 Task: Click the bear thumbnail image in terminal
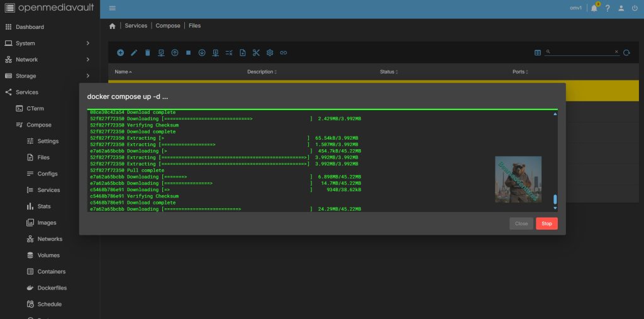point(518,179)
